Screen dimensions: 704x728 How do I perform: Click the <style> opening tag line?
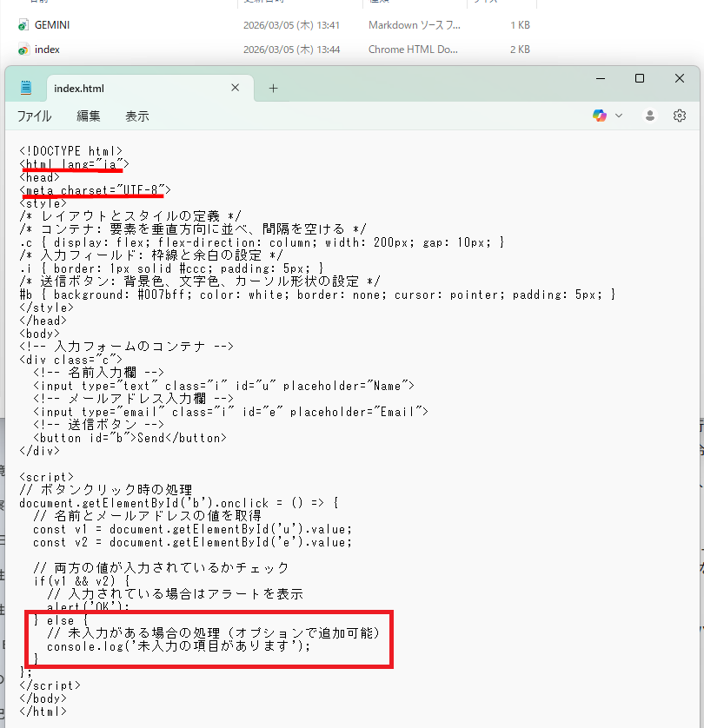tap(43, 203)
